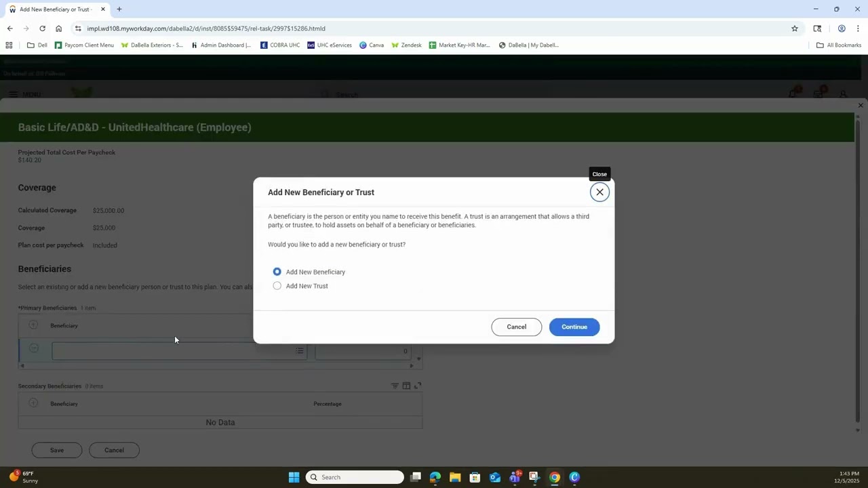The image size is (868, 488).
Task: Click the right arrow of the primary grid scrollbar
Action: pos(411,366)
